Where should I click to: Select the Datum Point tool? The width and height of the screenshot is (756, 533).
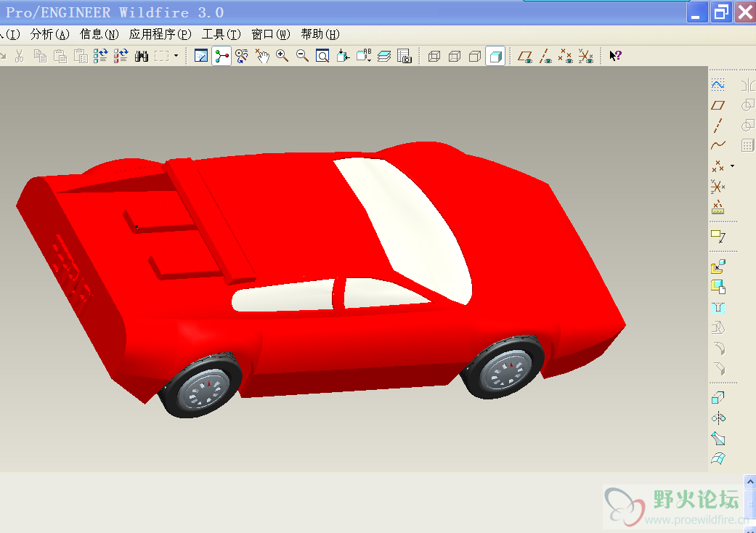coord(718,166)
